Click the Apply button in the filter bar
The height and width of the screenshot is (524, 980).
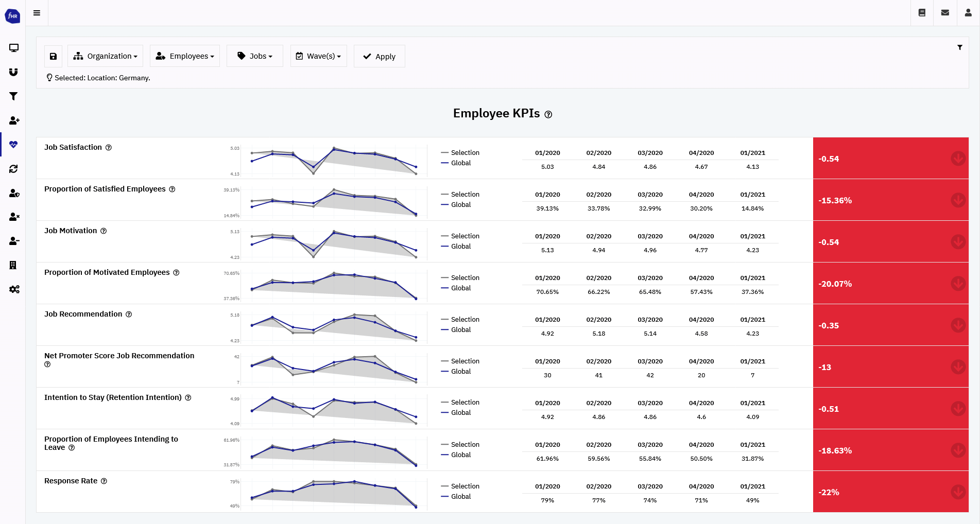click(x=379, y=56)
